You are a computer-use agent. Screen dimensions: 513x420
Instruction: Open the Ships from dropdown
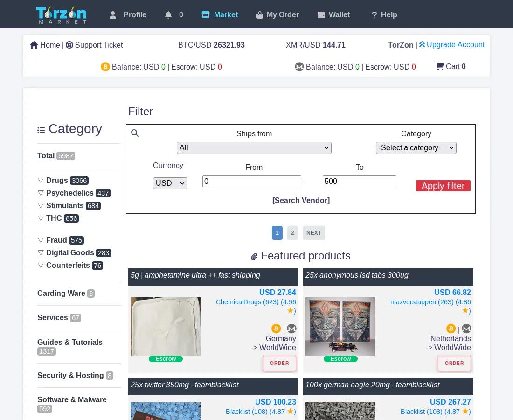254,148
